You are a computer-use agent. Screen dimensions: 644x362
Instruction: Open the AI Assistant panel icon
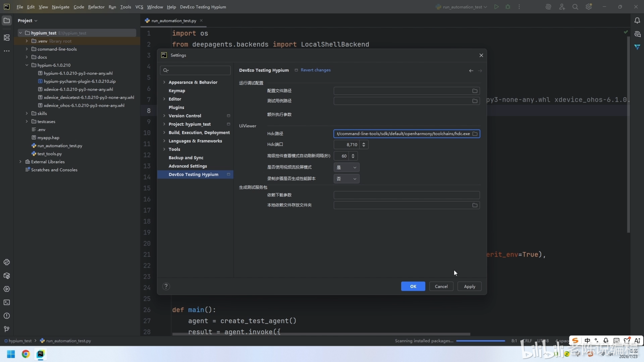[x=637, y=34]
